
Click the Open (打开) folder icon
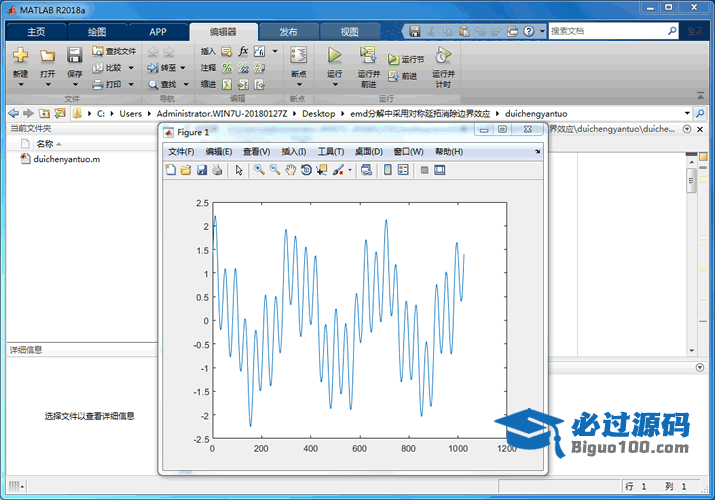(x=47, y=56)
